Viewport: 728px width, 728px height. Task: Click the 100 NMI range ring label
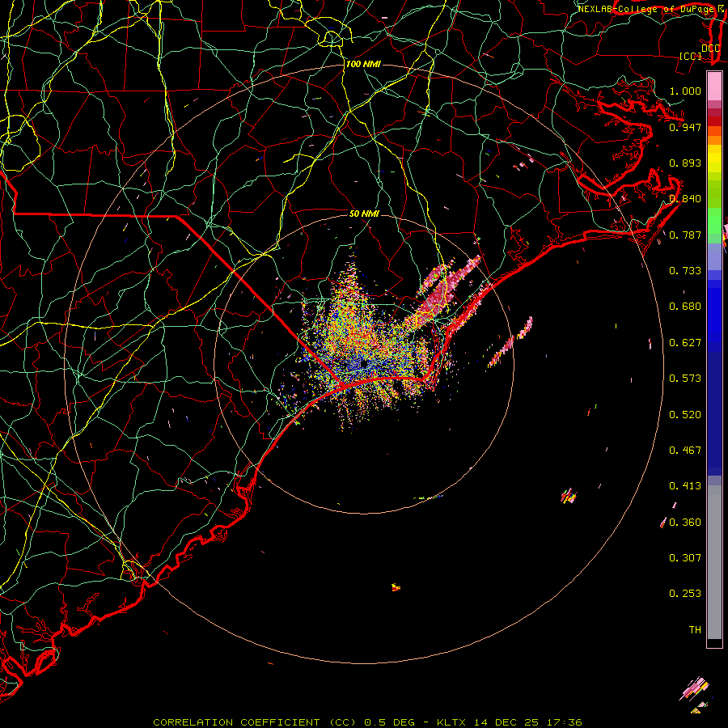363,64
